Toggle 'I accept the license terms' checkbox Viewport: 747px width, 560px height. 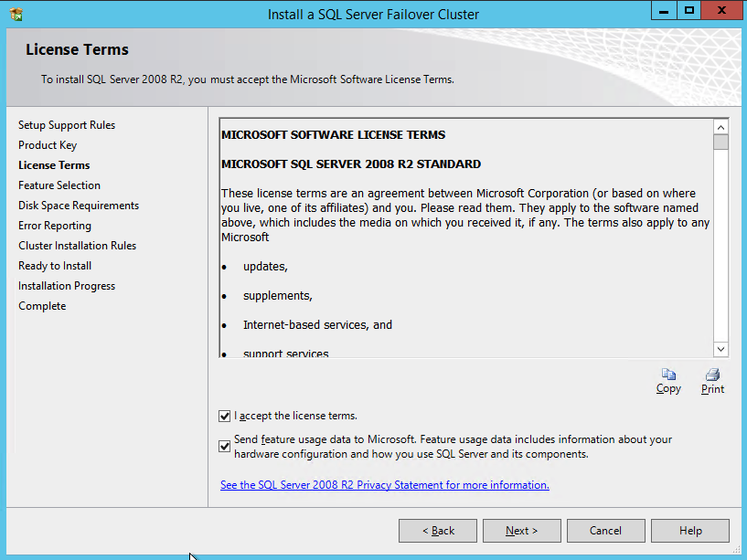pos(225,416)
